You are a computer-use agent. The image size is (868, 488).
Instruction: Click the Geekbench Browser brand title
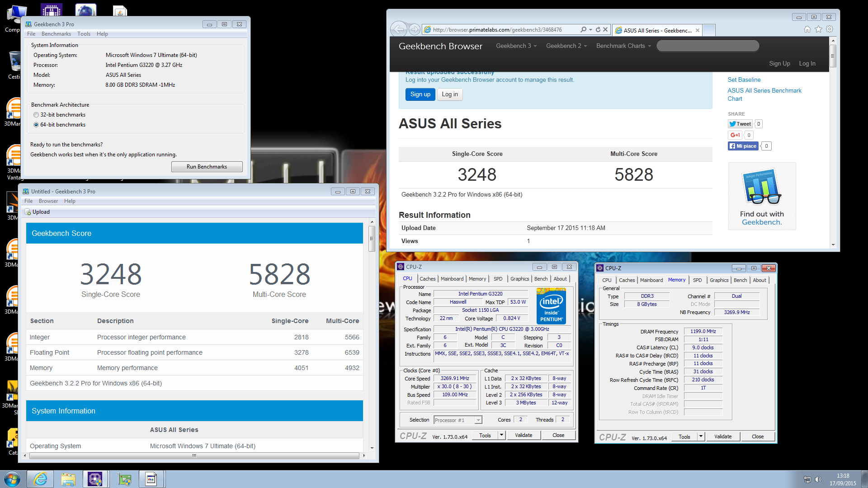(x=440, y=46)
